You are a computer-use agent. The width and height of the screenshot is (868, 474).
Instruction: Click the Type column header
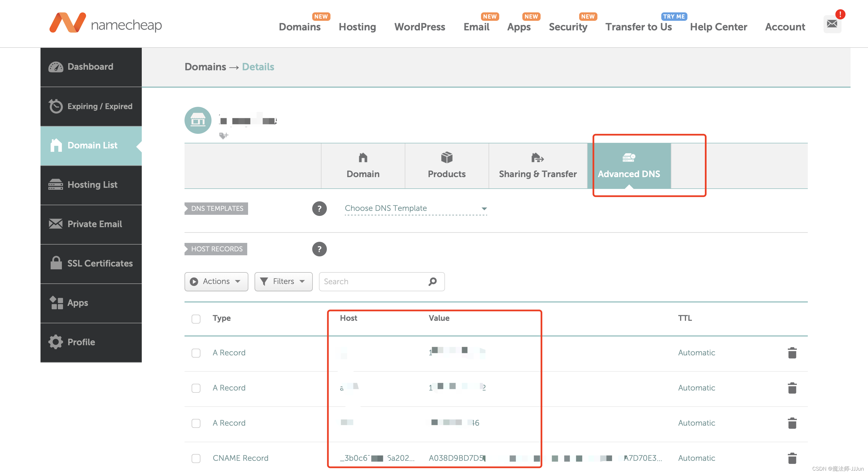pos(222,318)
